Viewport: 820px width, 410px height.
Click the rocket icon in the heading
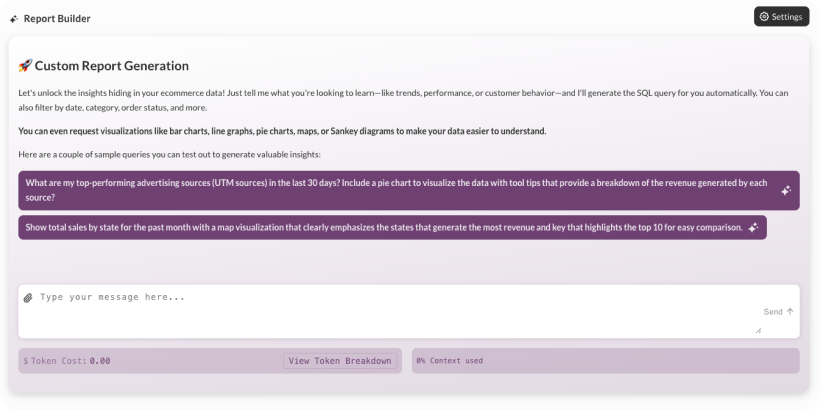coord(25,66)
